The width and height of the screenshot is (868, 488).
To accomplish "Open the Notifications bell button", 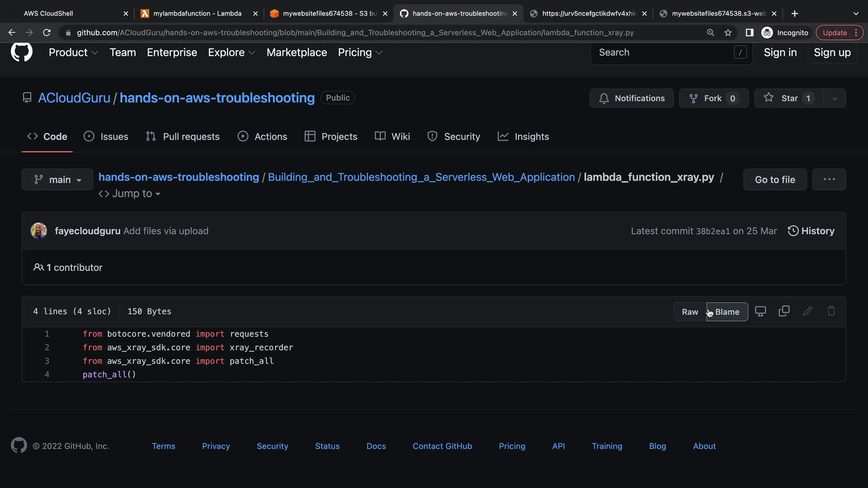I will click(631, 98).
